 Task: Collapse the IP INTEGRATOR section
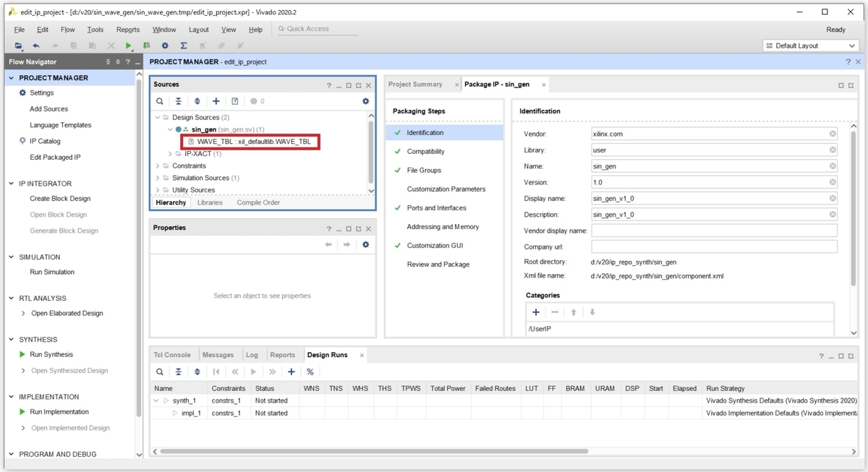[12, 184]
